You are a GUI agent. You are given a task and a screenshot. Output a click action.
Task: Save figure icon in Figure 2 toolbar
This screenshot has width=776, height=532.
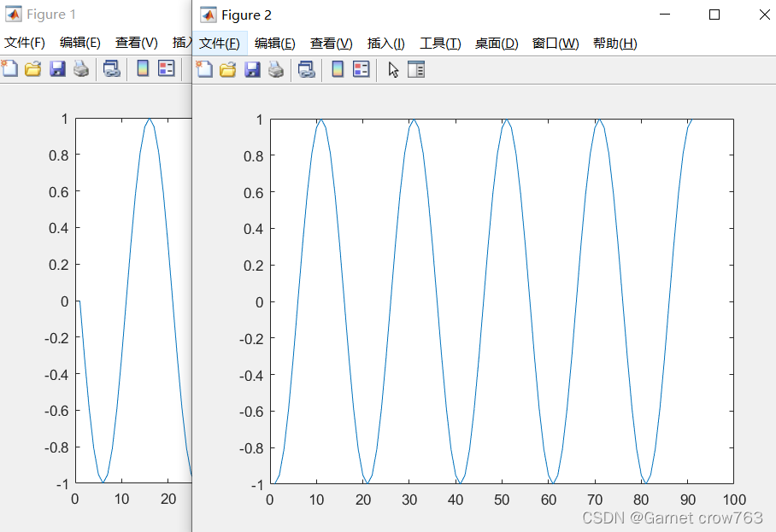coord(252,69)
